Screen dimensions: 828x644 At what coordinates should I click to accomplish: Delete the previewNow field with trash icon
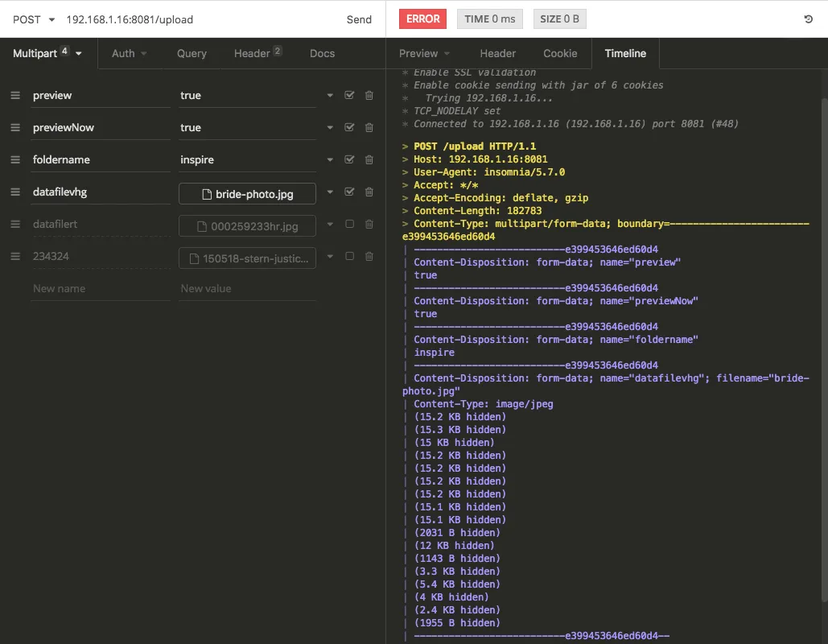tap(369, 128)
